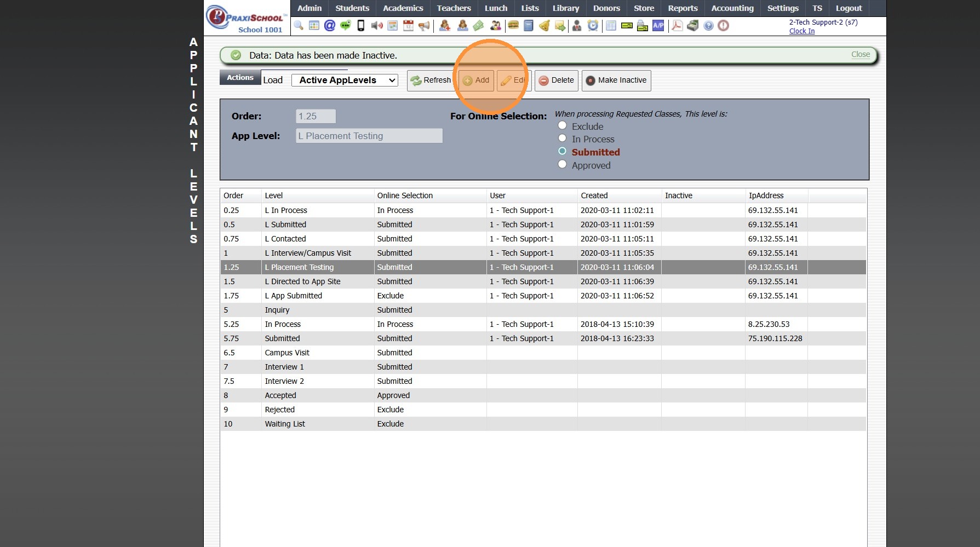Open the email @ icon
The height and width of the screenshot is (547, 980).
[x=329, y=26]
